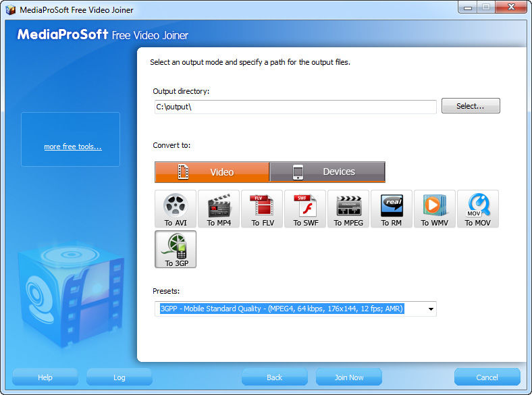Go Back to previous step
The width and height of the screenshot is (532, 395).
coord(275,377)
